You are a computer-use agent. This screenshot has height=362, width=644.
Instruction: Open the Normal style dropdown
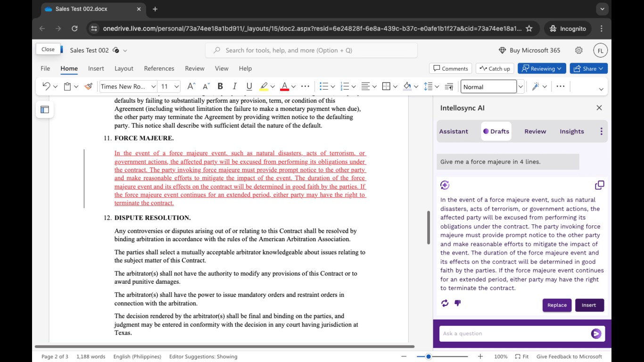(520, 86)
